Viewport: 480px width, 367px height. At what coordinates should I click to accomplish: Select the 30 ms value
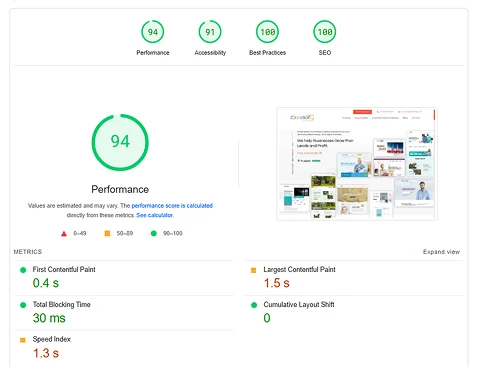[x=49, y=318]
